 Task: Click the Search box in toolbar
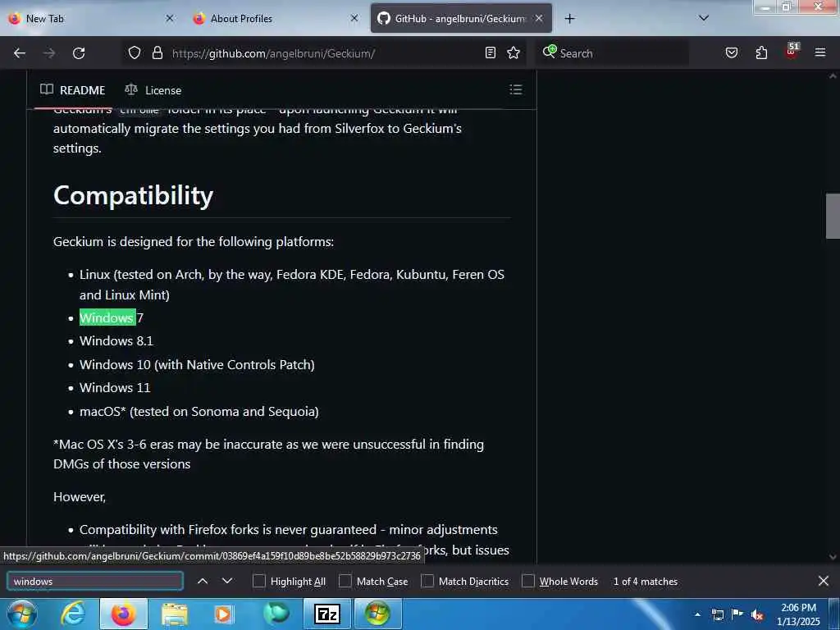pos(612,53)
